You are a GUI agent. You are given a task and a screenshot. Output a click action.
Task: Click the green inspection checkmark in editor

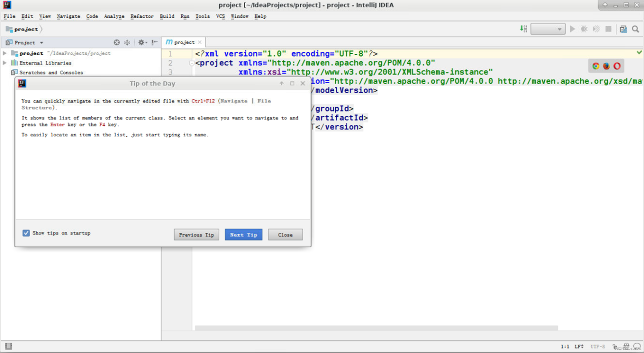click(639, 52)
